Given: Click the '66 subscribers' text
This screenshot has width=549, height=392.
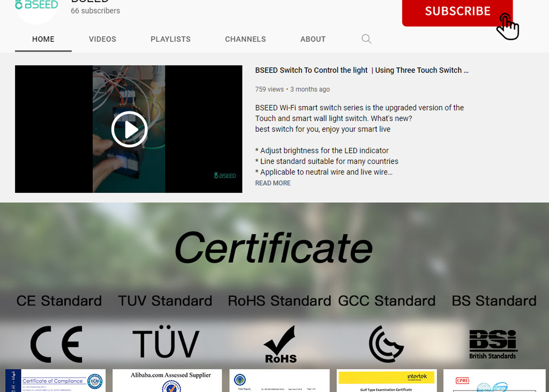Looking at the screenshot, I should [95, 11].
